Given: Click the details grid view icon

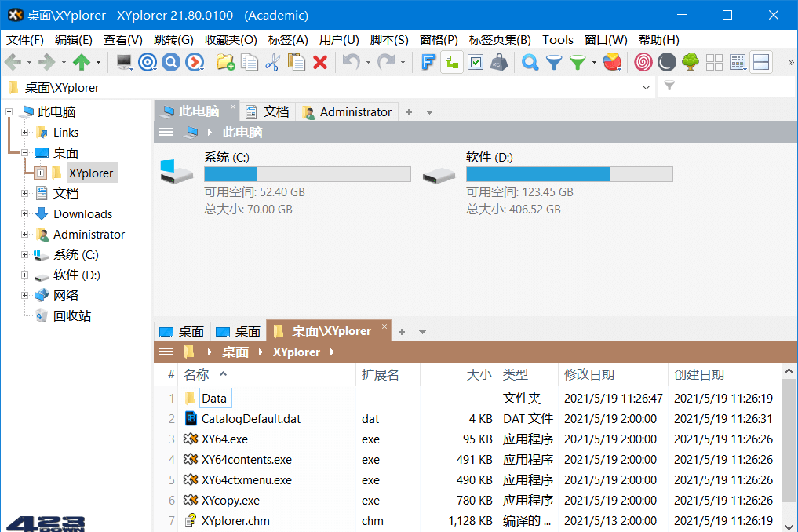Looking at the screenshot, I should click(738, 63).
